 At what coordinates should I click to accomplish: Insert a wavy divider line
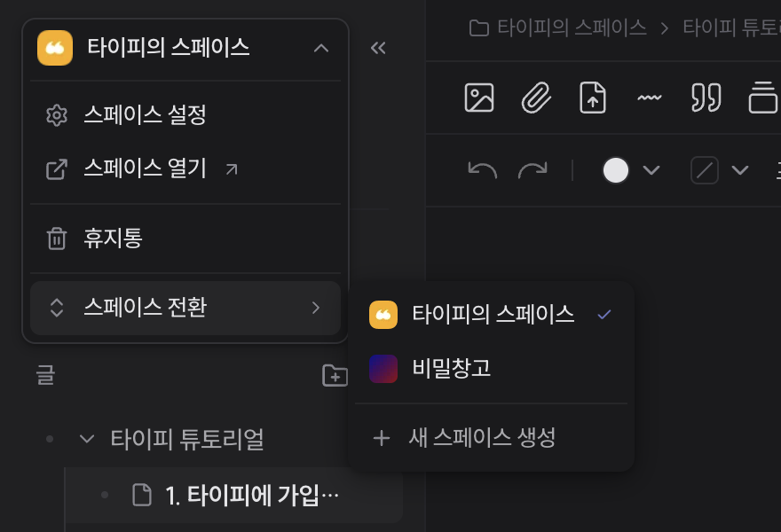click(650, 98)
